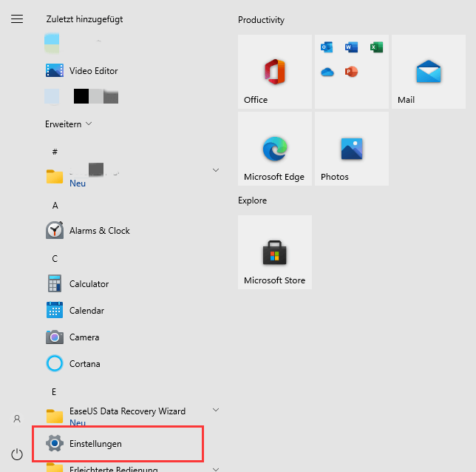Image resolution: width=476 pixels, height=472 pixels.
Task: Expand the Erleichterte Bedienung folder
Action: tap(216, 468)
